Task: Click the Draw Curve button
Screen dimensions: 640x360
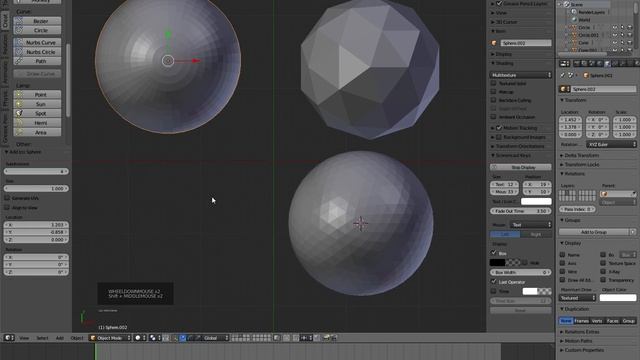Action: coord(37,74)
